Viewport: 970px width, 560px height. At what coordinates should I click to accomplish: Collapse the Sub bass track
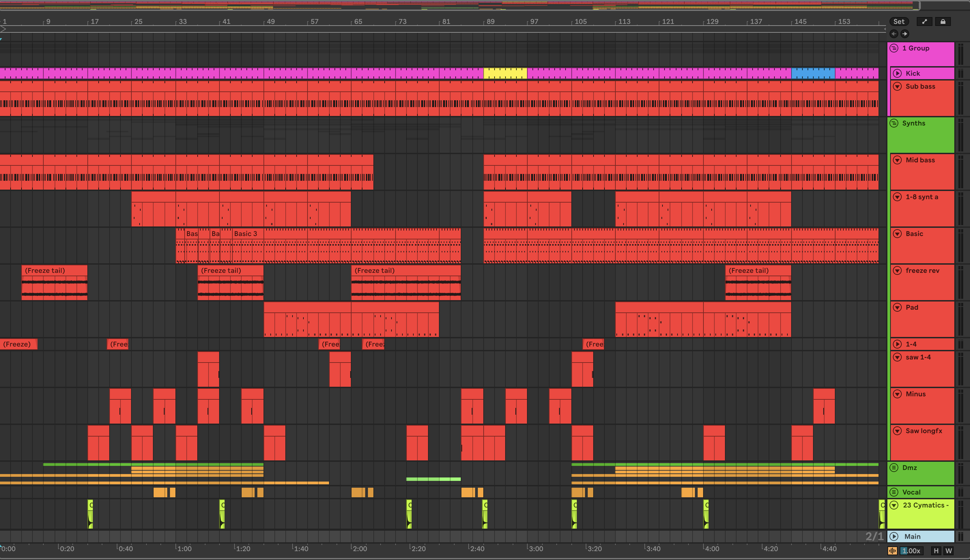(897, 86)
